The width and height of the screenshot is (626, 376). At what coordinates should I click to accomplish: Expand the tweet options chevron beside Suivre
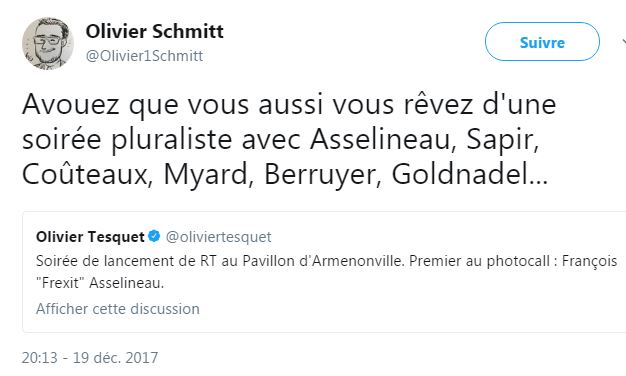623,42
